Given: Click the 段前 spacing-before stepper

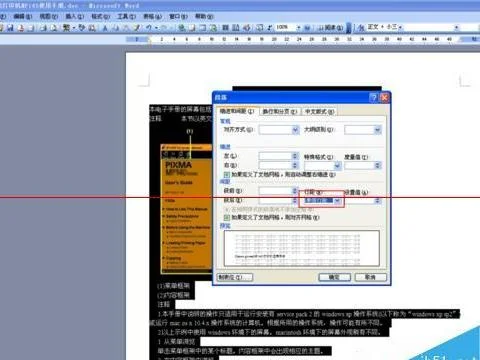Looking at the screenshot, I should point(294,191).
